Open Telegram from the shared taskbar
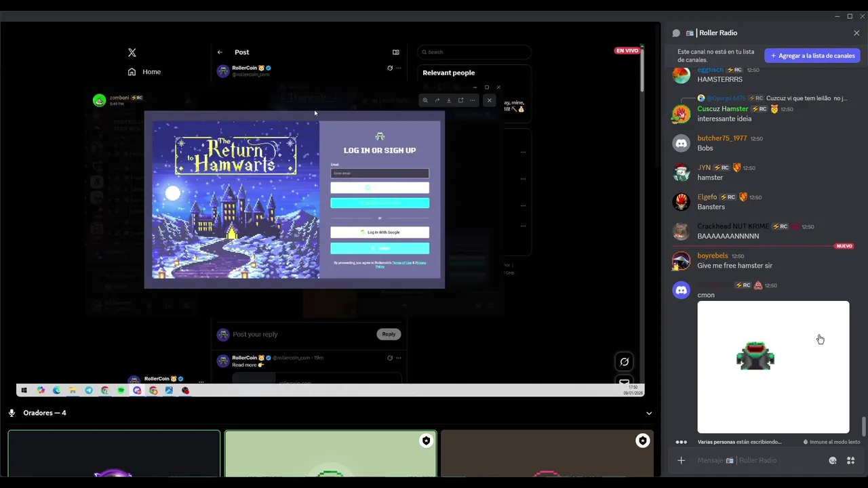The height and width of the screenshot is (488, 868). [89, 390]
